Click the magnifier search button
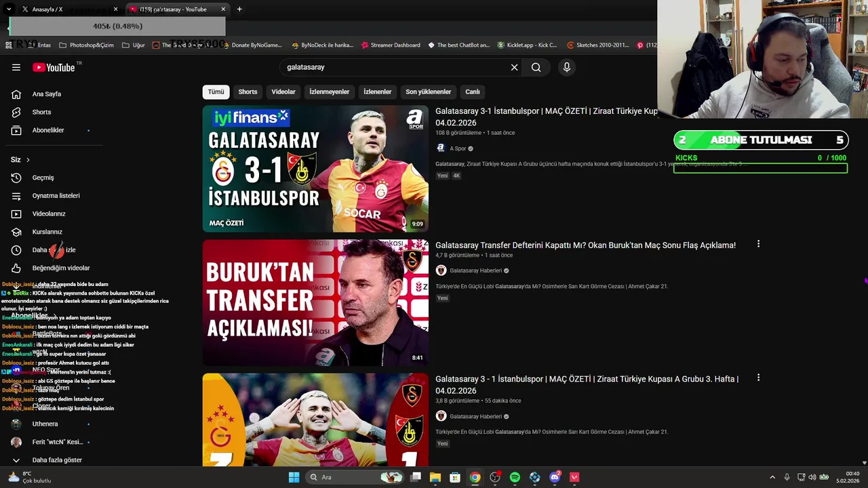The height and width of the screenshot is (488, 868). 536,67
